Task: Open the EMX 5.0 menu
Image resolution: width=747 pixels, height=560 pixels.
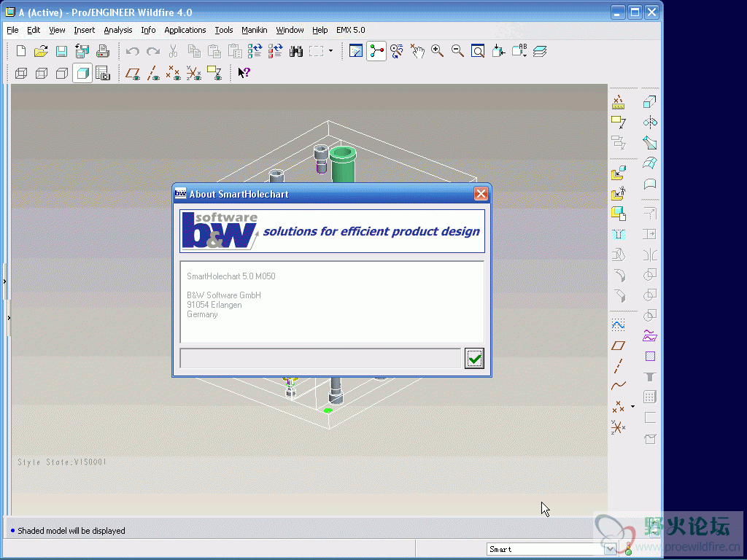Action: point(351,30)
